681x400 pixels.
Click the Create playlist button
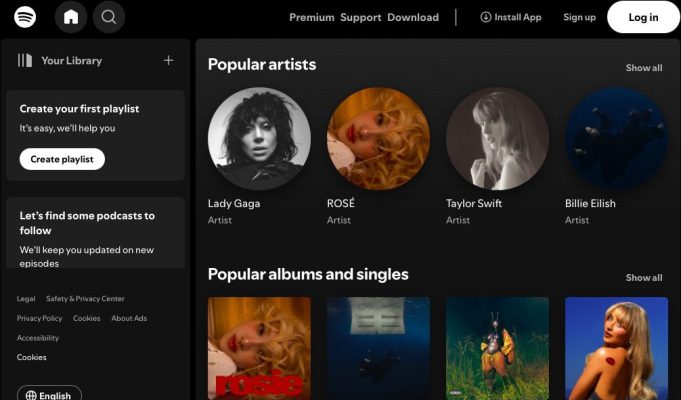pos(62,159)
